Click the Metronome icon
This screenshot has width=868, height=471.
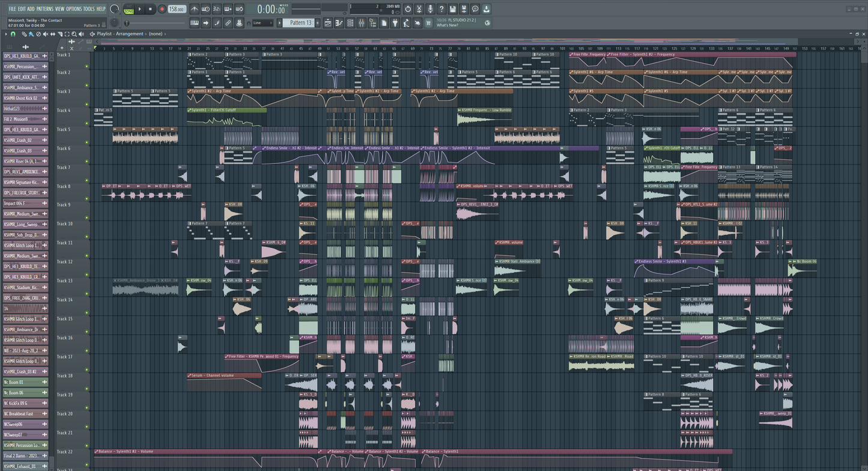pos(194,9)
